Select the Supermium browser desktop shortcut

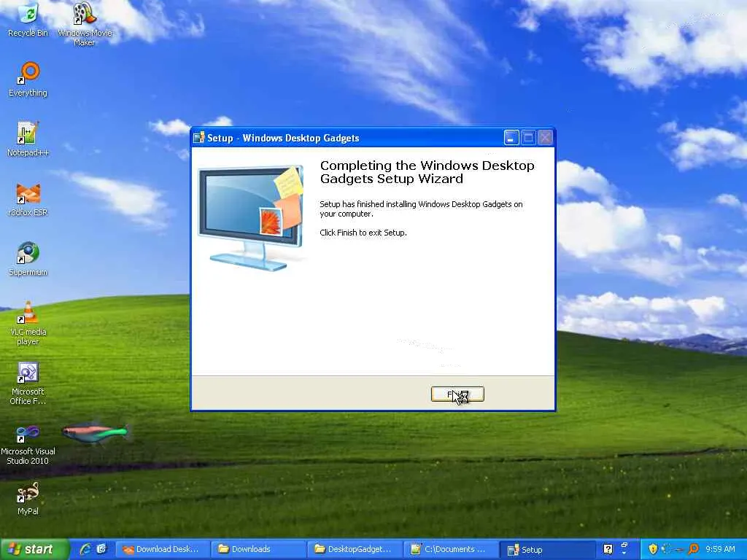[x=28, y=259]
